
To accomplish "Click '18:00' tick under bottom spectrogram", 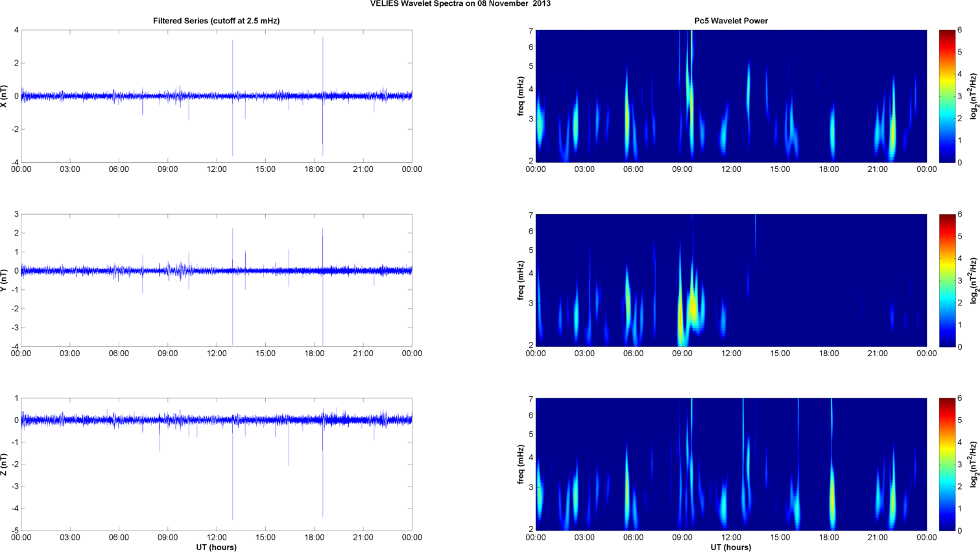I will coord(829,538).
